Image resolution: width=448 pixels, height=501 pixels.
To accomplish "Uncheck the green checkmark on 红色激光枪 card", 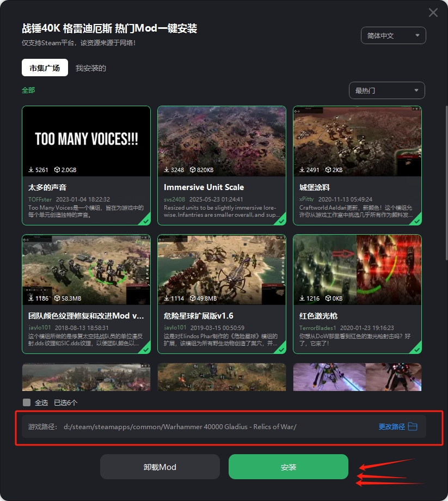I will (x=416, y=349).
